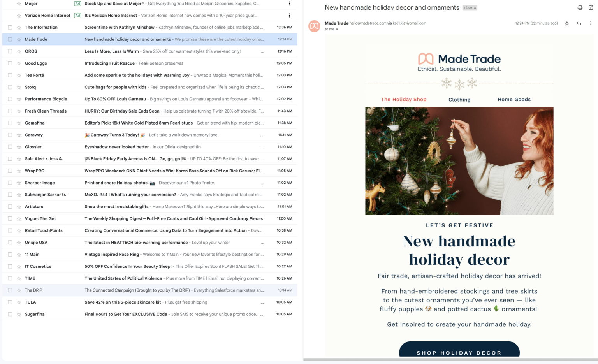
Task: Open the email in a new window
Action: click(x=590, y=7)
